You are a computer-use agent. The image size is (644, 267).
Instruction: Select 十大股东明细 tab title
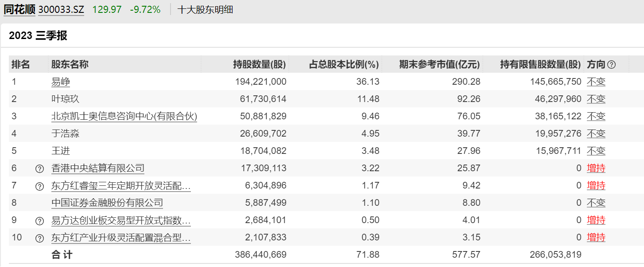(x=205, y=9)
